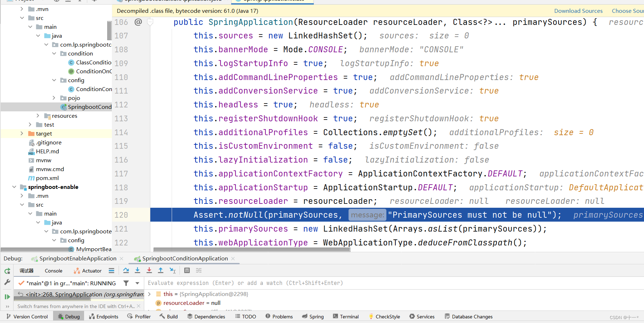644x323 pixels.
Task: Open TODO tool window
Action: click(245, 317)
